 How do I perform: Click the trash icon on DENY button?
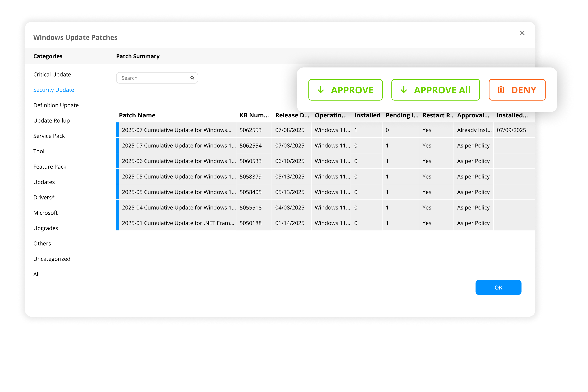(501, 90)
